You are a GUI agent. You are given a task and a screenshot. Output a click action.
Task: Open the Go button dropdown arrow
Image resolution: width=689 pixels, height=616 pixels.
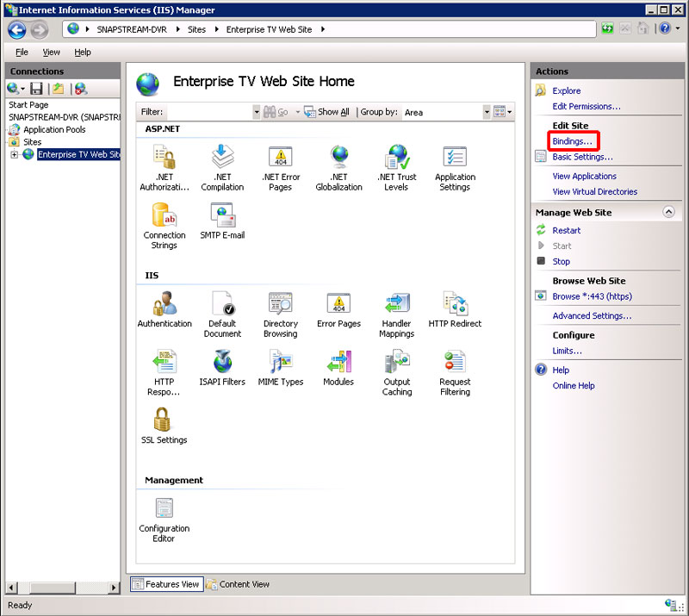pyautogui.click(x=297, y=112)
